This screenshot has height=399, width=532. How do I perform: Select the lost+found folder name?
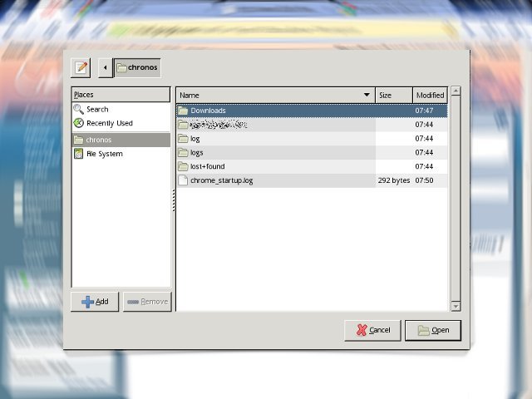click(x=207, y=166)
